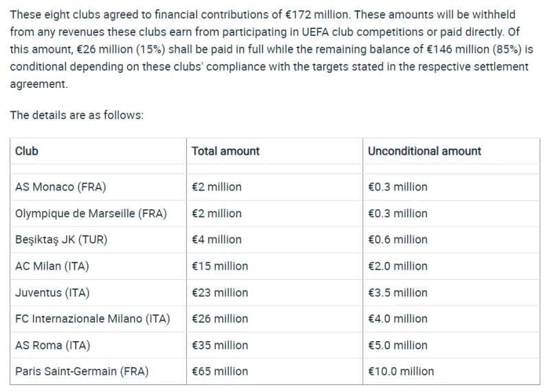This screenshot has height=392, width=550.
Task: Select the AS Roma (ITA) cell
Action: [x=52, y=345]
